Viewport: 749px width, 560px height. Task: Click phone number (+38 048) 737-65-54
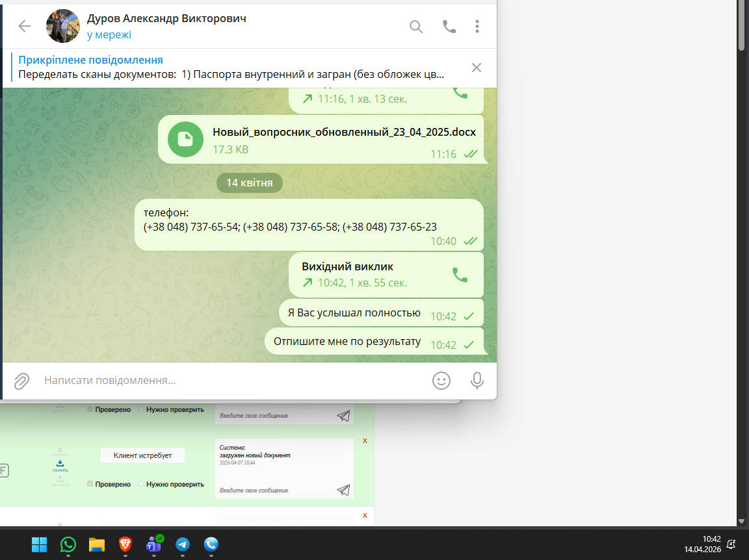coord(191,227)
